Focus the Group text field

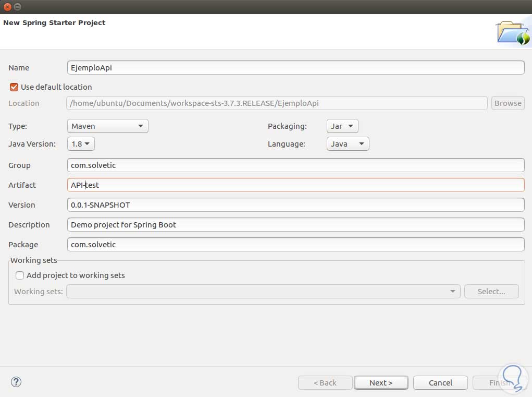(295, 165)
